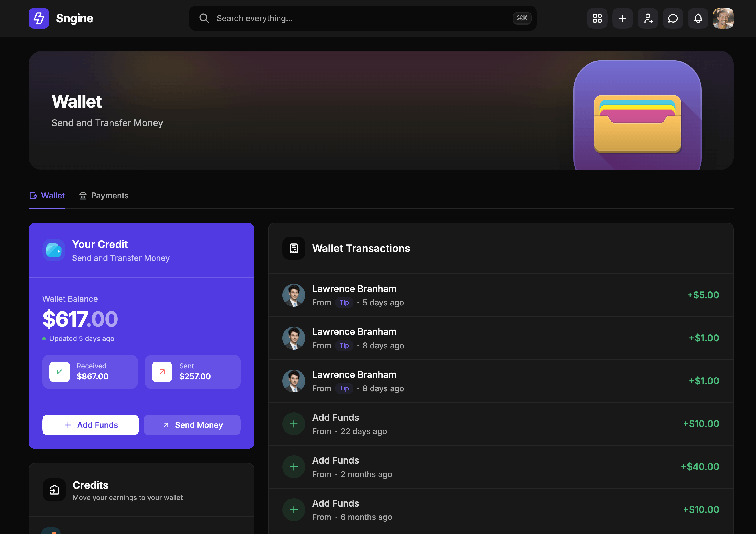Image resolution: width=756 pixels, height=534 pixels.
Task: Open friend requests icon in header
Action: 648,18
